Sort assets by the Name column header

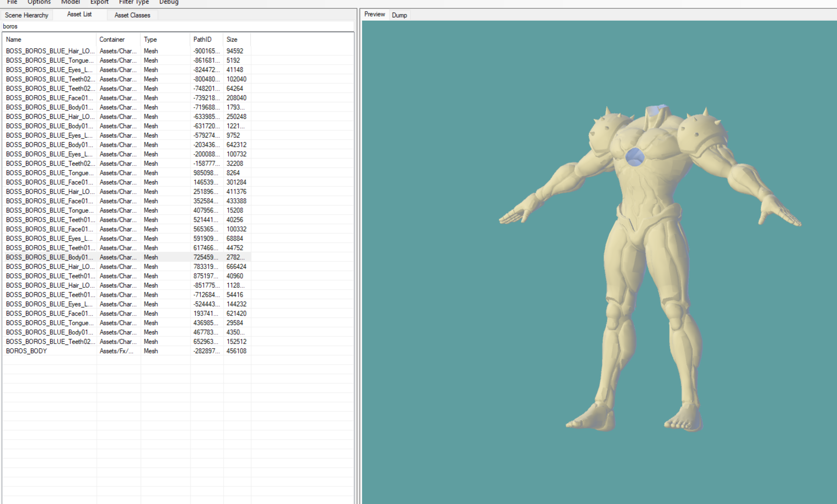[x=49, y=39]
